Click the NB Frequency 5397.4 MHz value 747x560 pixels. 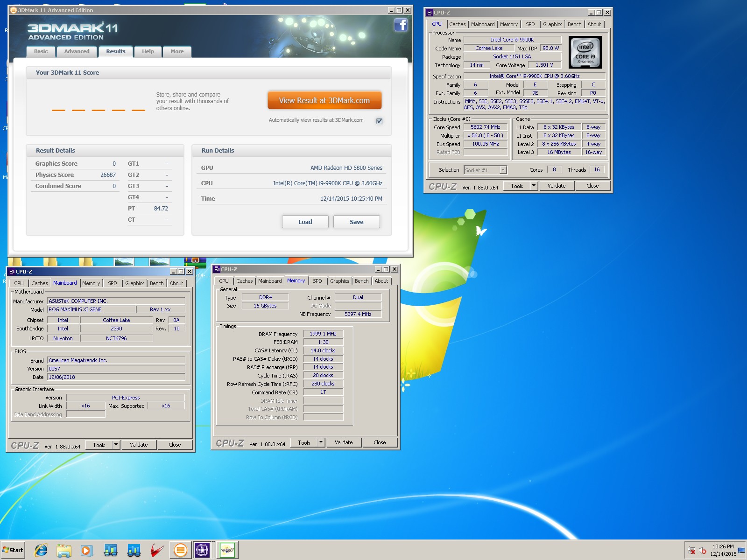click(x=358, y=314)
